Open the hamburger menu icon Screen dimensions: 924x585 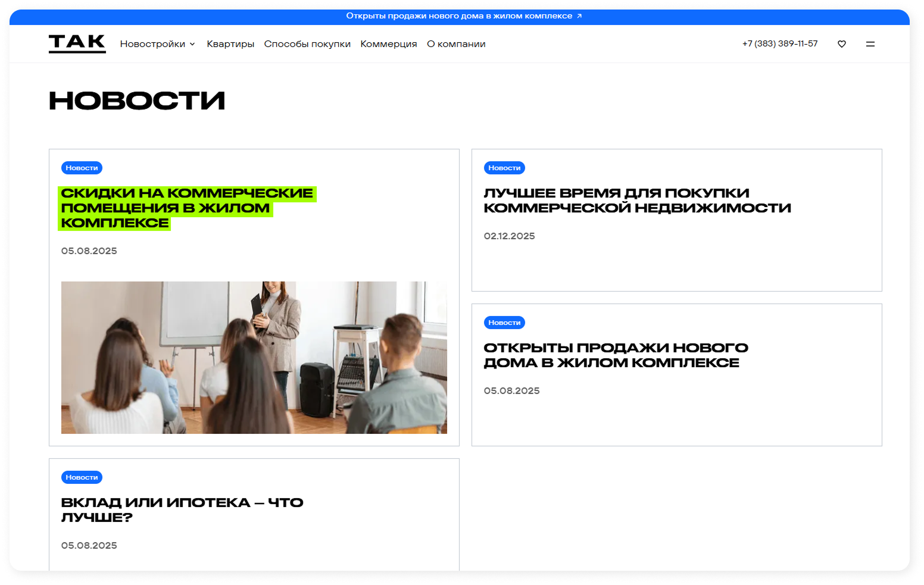[x=870, y=44]
